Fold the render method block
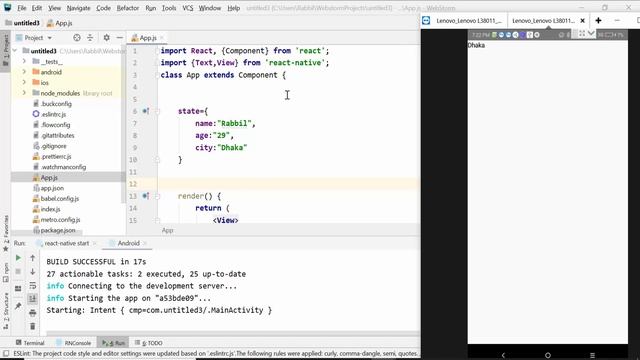 (157, 196)
